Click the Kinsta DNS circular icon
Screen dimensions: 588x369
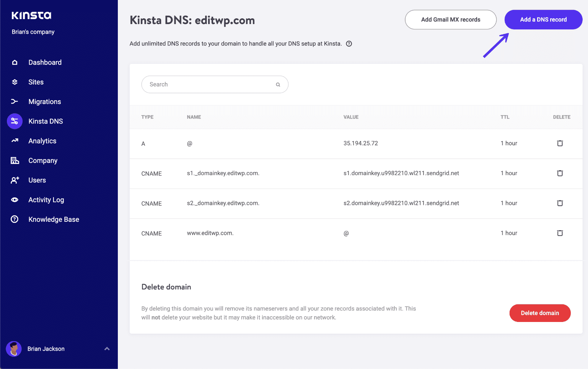pos(15,121)
